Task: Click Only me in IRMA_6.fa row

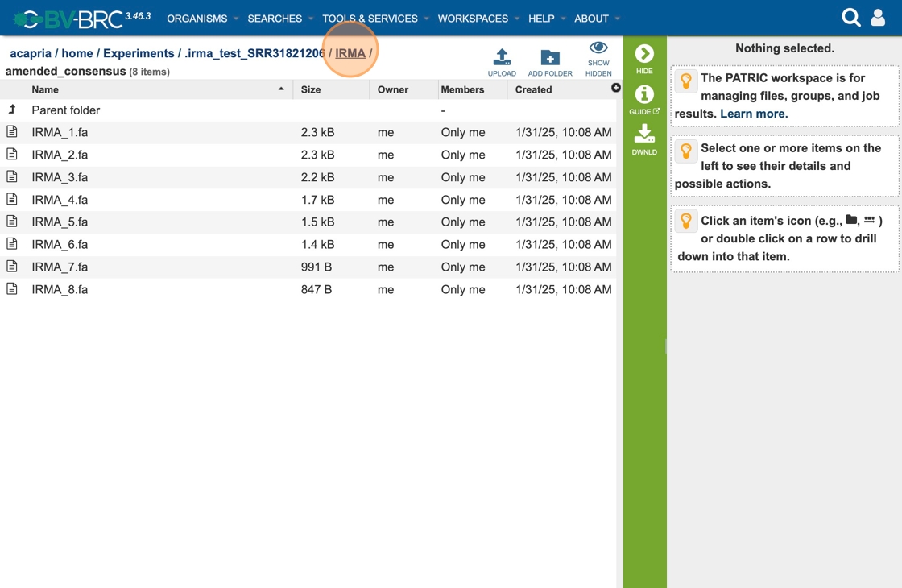Action: coord(463,244)
